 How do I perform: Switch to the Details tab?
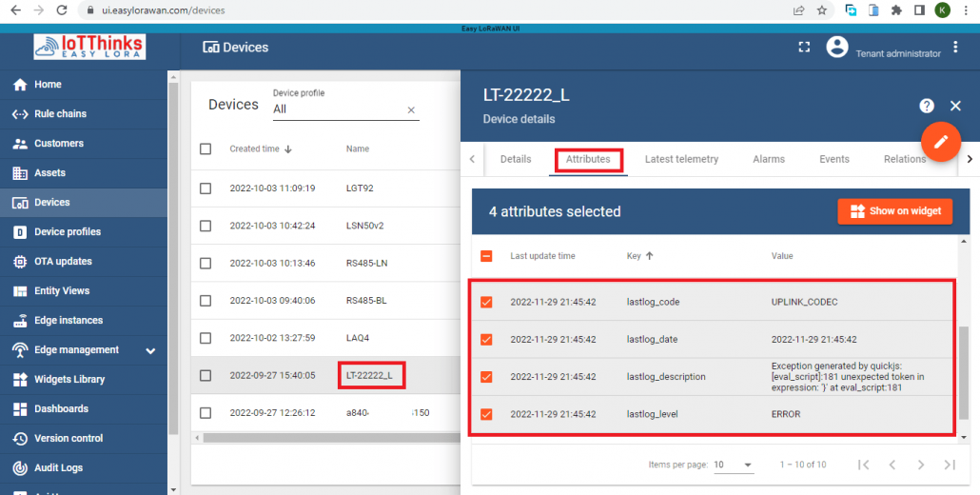point(516,159)
